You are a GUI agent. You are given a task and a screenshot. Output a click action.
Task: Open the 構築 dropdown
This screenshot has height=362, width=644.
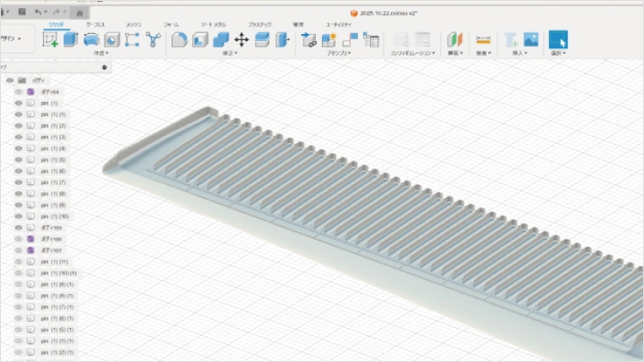pyautogui.click(x=455, y=54)
